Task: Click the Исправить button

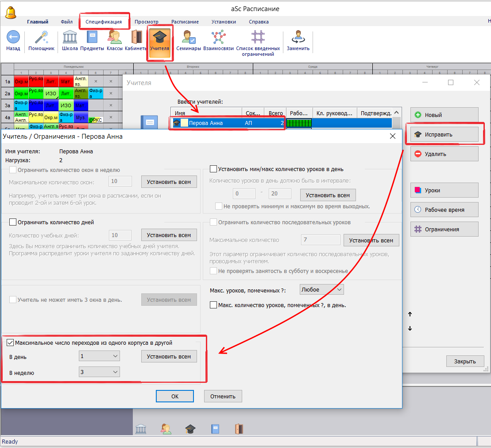Action: (444, 134)
